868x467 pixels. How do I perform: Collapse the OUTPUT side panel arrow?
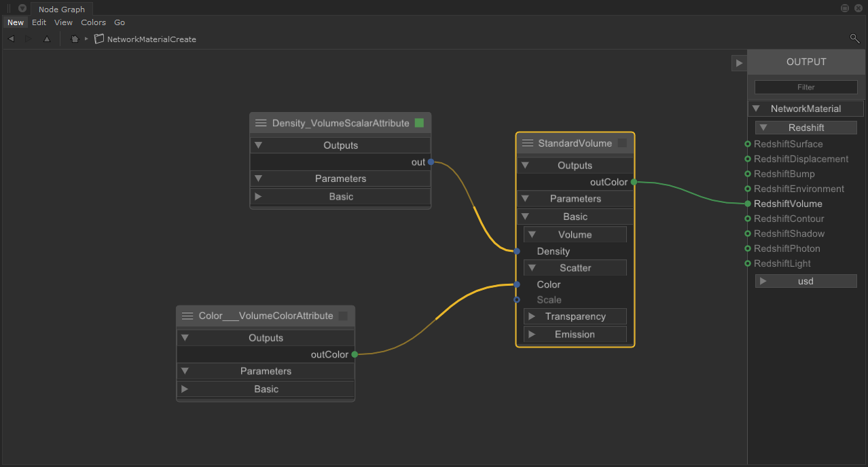739,63
